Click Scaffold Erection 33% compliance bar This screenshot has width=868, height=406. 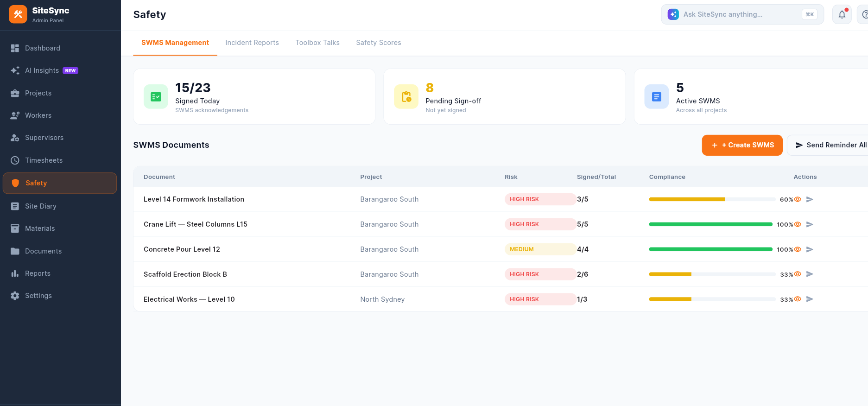(x=712, y=274)
